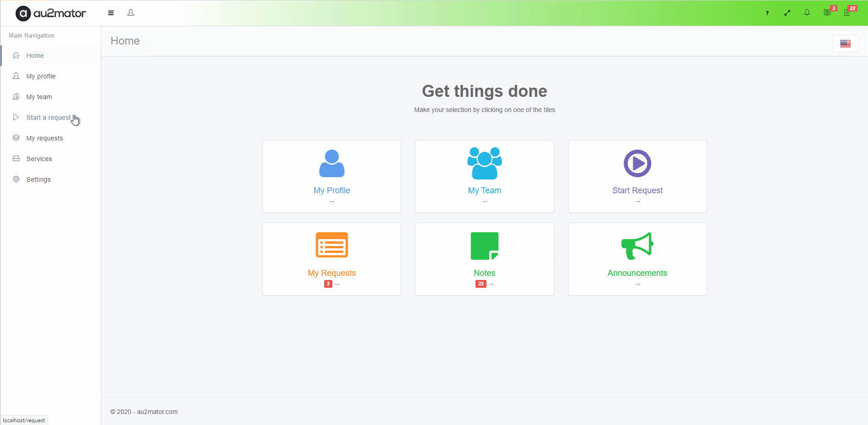Select Home in main navigation

pyautogui.click(x=35, y=56)
